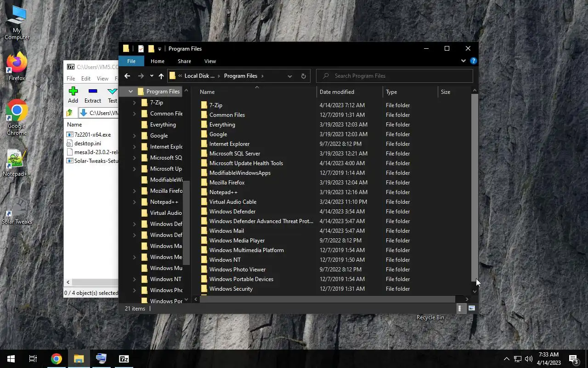The image size is (588, 368).
Task: Open Explorer Help icon
Action: point(473,61)
